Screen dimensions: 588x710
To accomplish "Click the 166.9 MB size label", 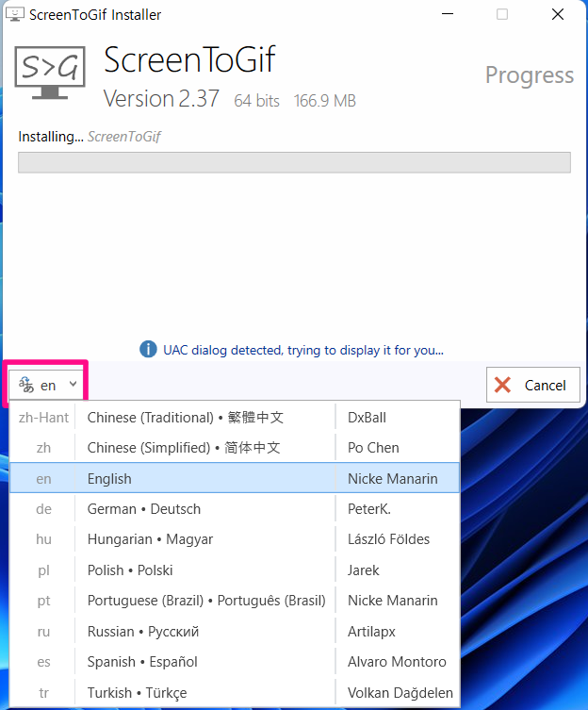I will point(325,101).
